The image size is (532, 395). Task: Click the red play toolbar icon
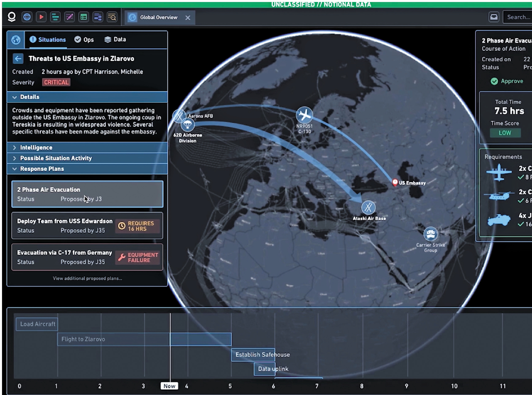pyautogui.click(x=41, y=17)
